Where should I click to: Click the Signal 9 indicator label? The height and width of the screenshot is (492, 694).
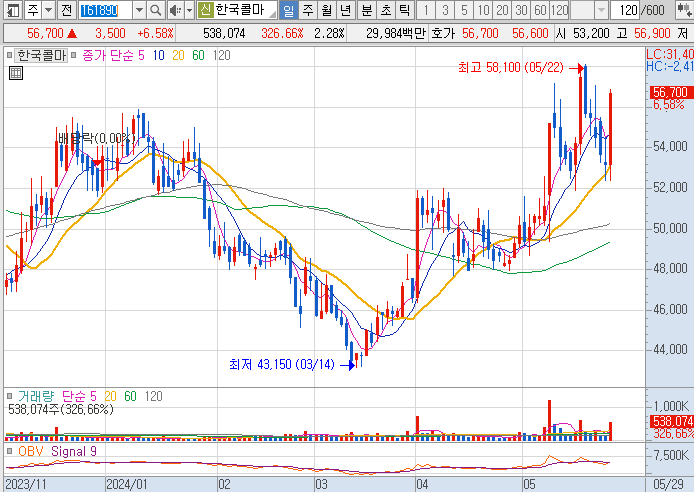73,451
